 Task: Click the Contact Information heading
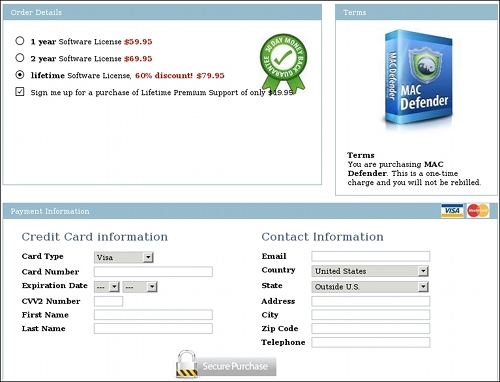[x=322, y=237]
